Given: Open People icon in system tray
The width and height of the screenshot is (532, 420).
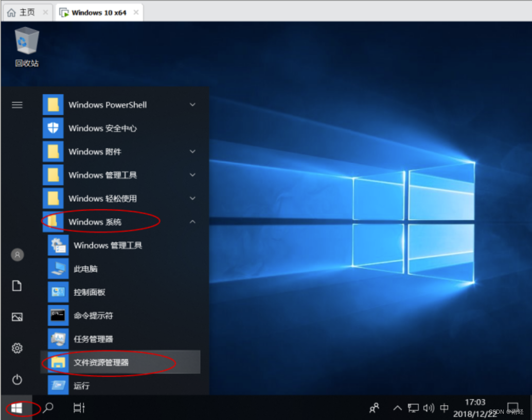Looking at the screenshot, I should [374, 408].
